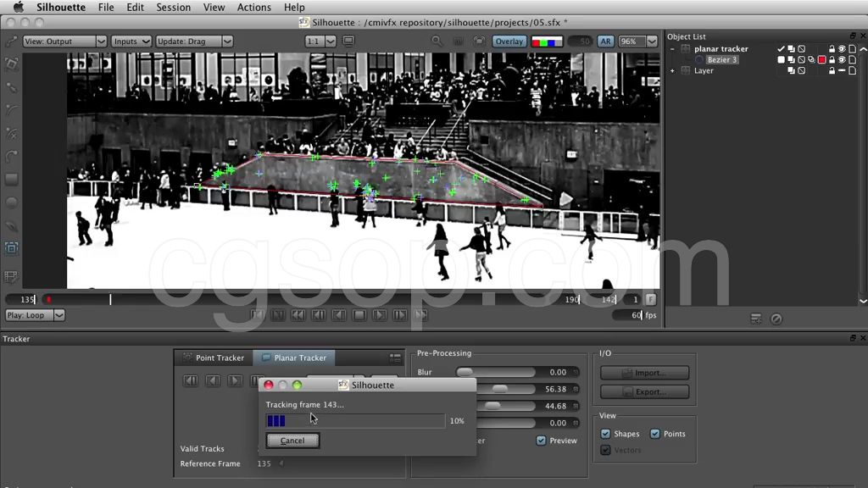Click the node/path icon left of View dropdown
The height and width of the screenshot is (488, 868).
point(11,42)
